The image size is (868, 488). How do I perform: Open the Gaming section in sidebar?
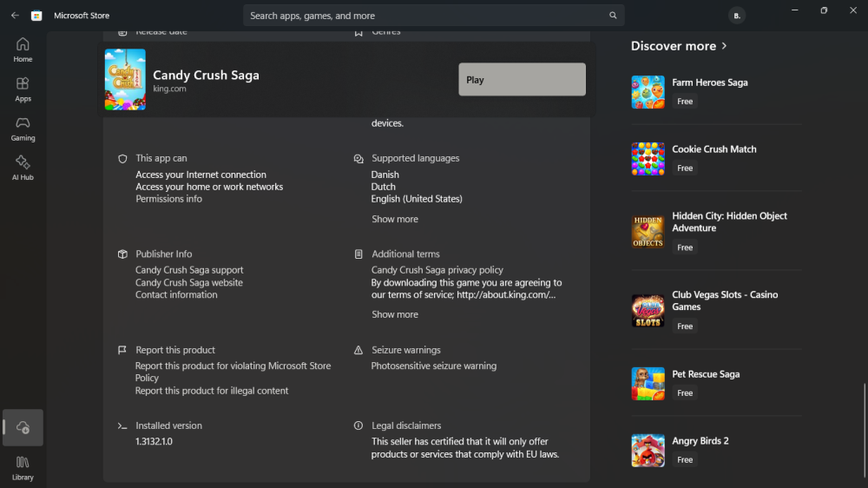pos(23,129)
